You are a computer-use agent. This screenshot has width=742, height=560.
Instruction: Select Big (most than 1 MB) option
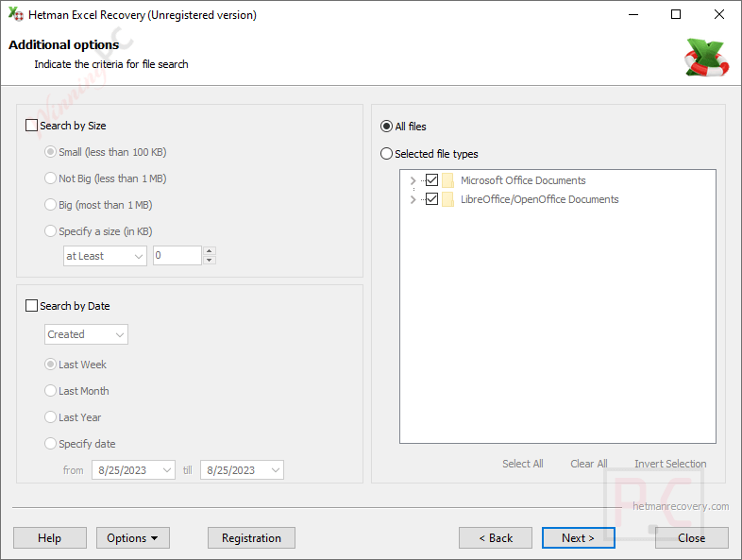tap(50, 205)
